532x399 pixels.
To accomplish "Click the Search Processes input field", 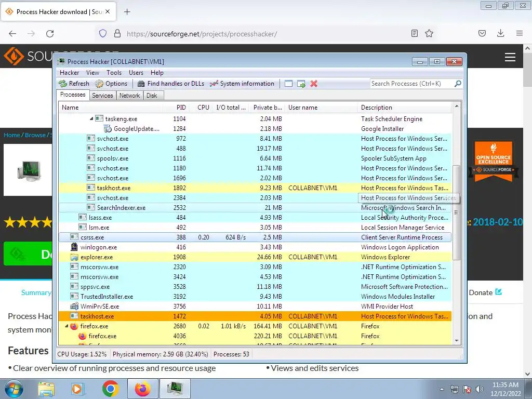I will click(x=412, y=84).
